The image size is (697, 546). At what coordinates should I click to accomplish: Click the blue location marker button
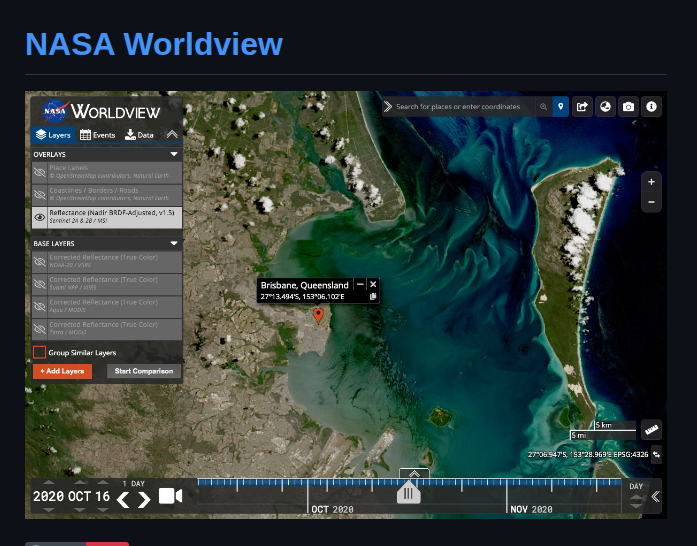tap(561, 107)
